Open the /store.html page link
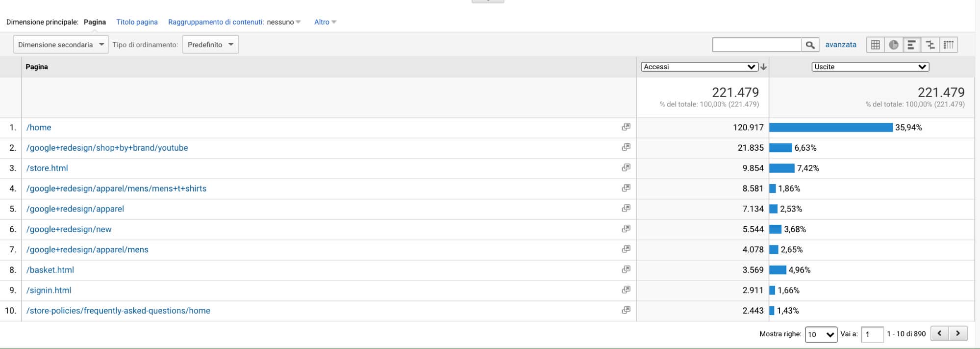The height and width of the screenshot is (349, 980). point(47,168)
